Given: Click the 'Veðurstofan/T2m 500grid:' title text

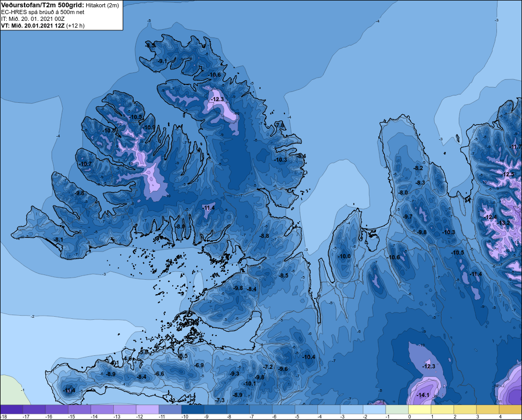Looking at the screenshot, I should coord(42,5).
